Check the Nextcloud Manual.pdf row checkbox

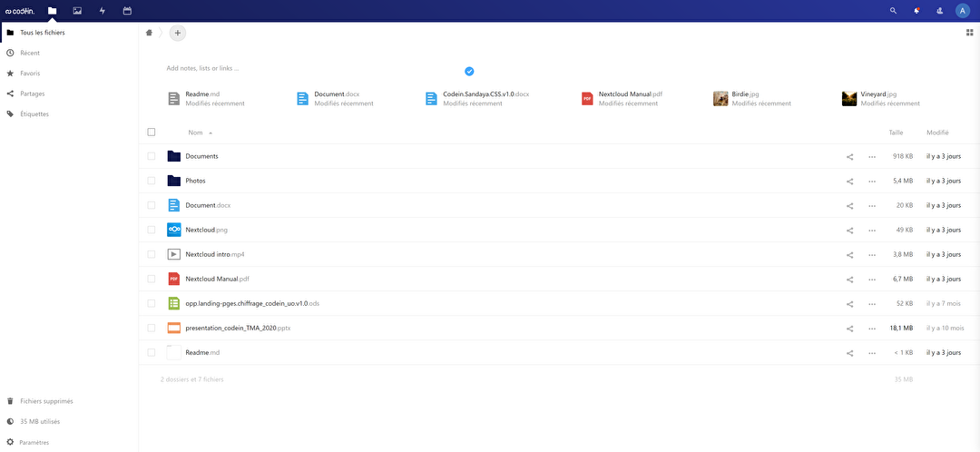pos(152,279)
